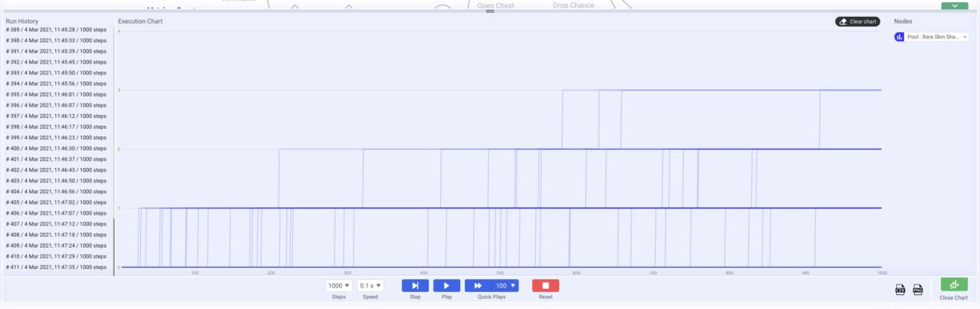Click the blue bar-chart node icon
This screenshot has height=309, width=980.
900,37
